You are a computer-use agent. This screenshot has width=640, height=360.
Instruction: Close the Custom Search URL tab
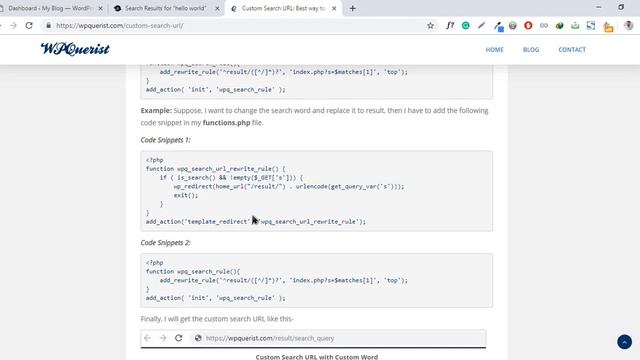(334, 8)
